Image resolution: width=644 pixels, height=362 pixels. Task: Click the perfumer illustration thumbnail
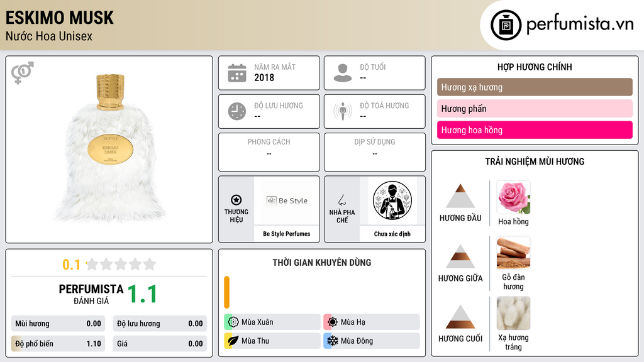392,200
